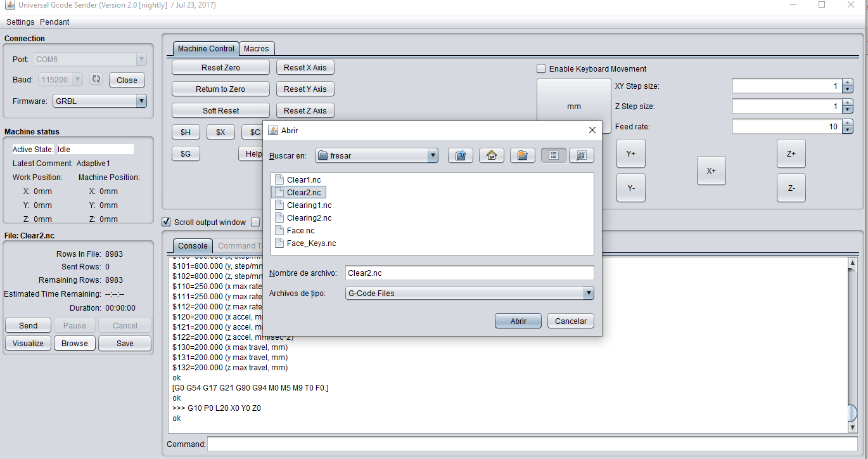Open the Firmware GRBL dropdown
Image resolution: width=868 pixels, height=459 pixels.
point(141,101)
